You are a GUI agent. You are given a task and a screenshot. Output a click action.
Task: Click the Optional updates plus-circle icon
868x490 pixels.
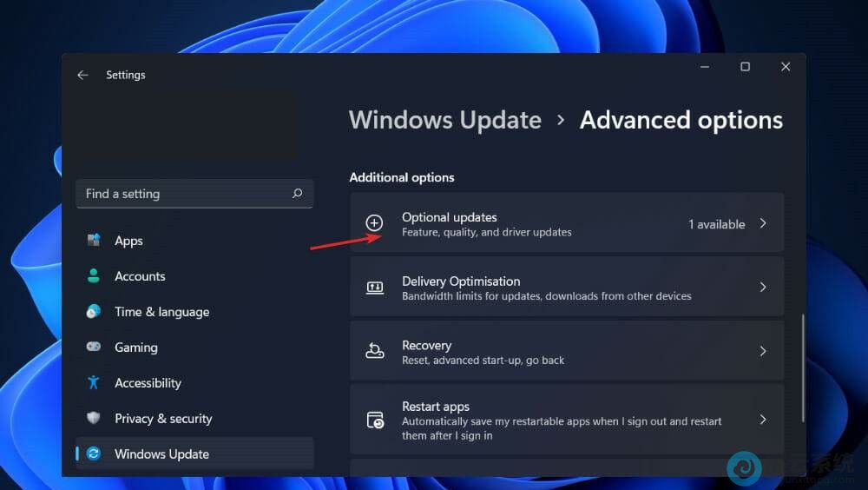374,222
